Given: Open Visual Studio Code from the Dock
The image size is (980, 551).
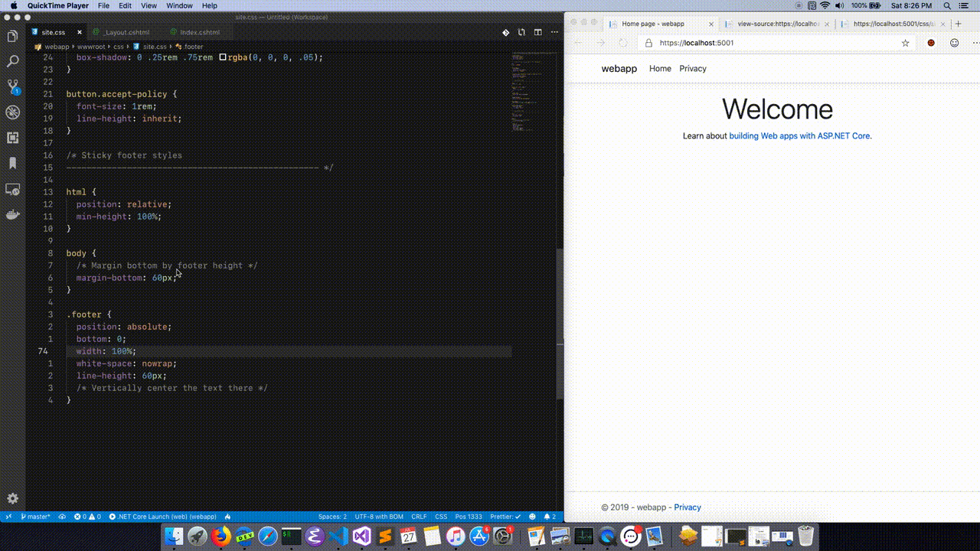Looking at the screenshot, I should (x=338, y=536).
